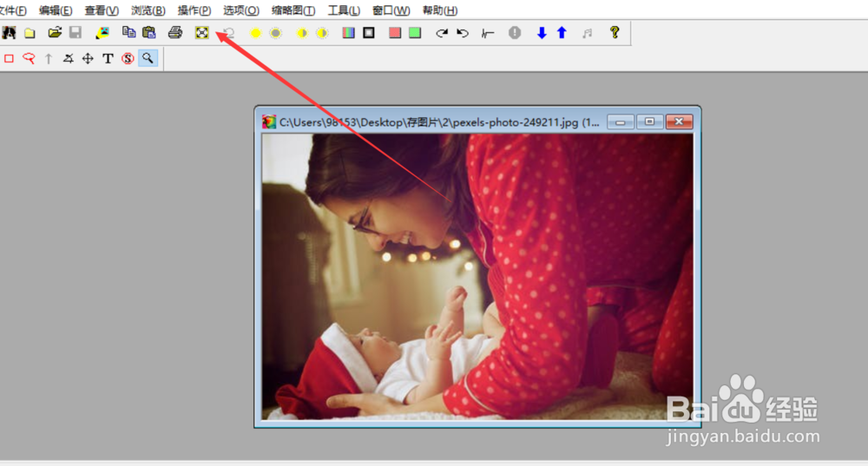Viewport: 868px width, 466px height.
Task: Open the 帮助(H) menu
Action: [439, 10]
